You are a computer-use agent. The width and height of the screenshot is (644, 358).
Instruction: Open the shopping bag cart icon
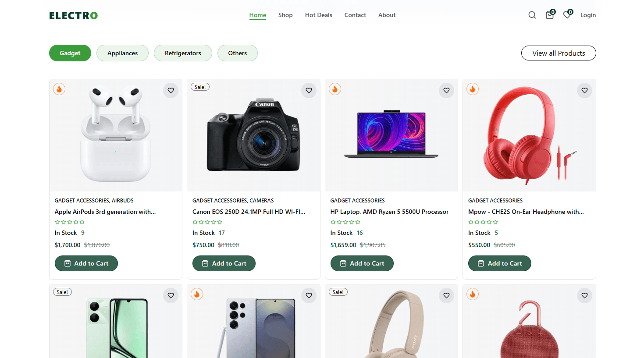point(549,14)
